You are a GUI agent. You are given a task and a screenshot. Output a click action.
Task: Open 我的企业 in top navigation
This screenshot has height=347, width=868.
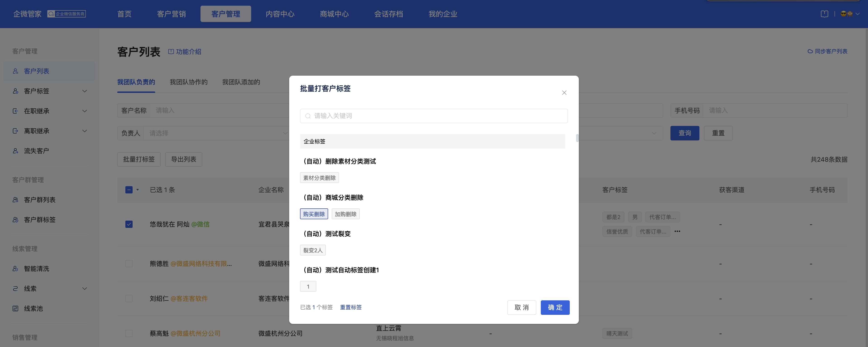[x=443, y=14]
